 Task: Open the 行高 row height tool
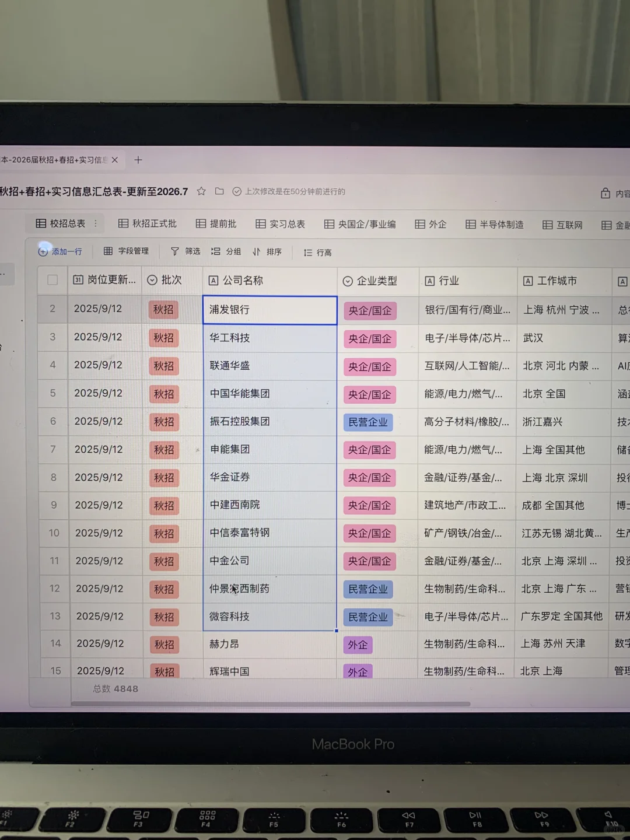tap(318, 253)
